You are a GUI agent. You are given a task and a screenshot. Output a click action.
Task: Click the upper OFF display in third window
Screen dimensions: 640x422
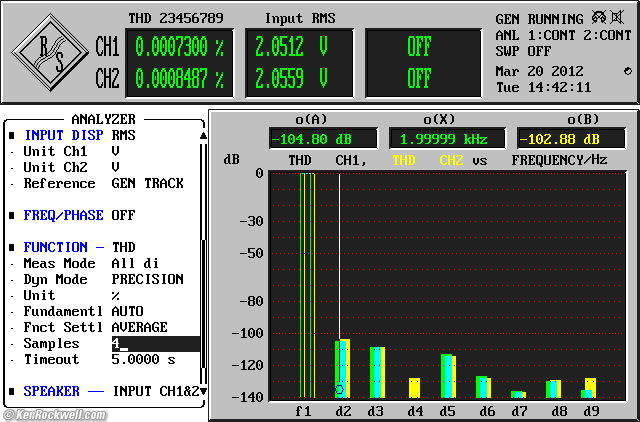[419, 46]
